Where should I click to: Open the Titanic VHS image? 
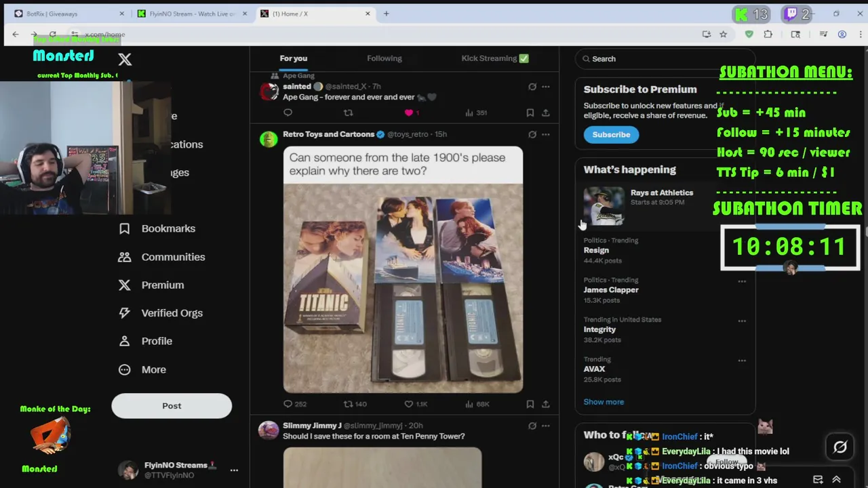pos(403,270)
